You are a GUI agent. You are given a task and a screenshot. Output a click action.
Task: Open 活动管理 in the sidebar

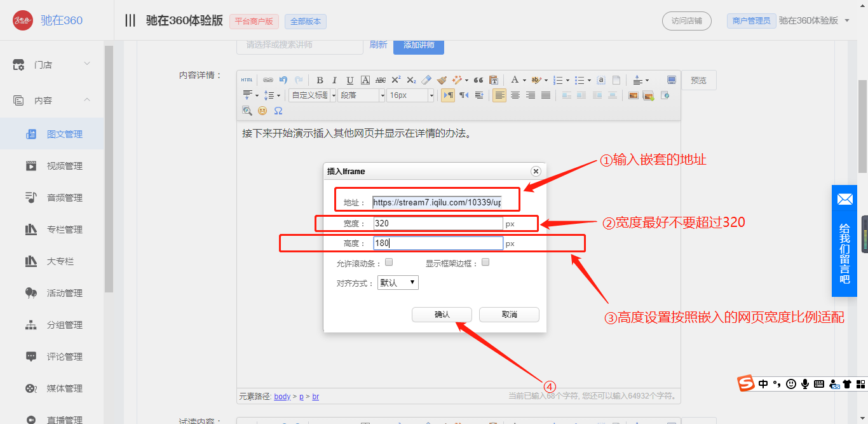52,293
